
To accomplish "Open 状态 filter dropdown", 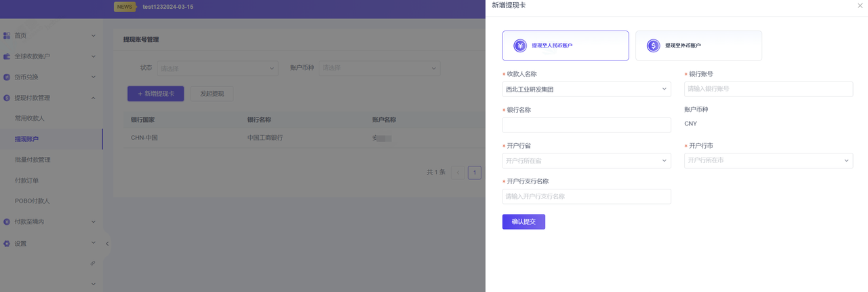I will coord(218,68).
